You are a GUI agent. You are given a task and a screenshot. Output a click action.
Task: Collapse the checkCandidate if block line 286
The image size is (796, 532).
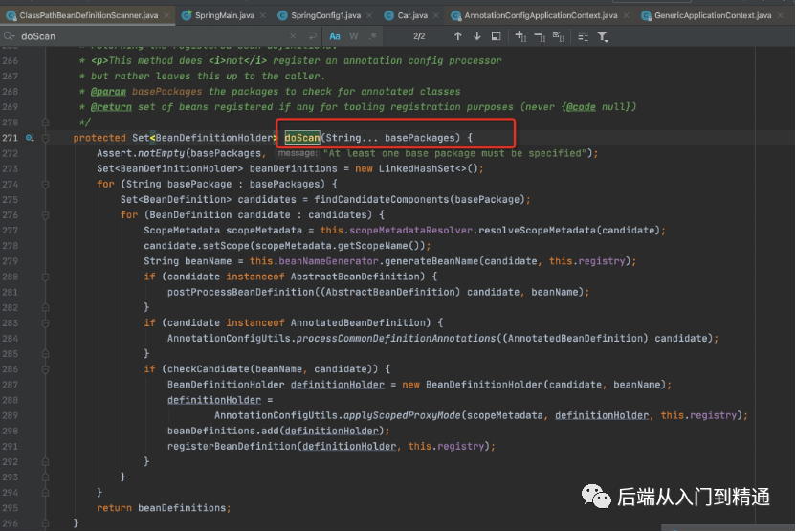click(45, 369)
